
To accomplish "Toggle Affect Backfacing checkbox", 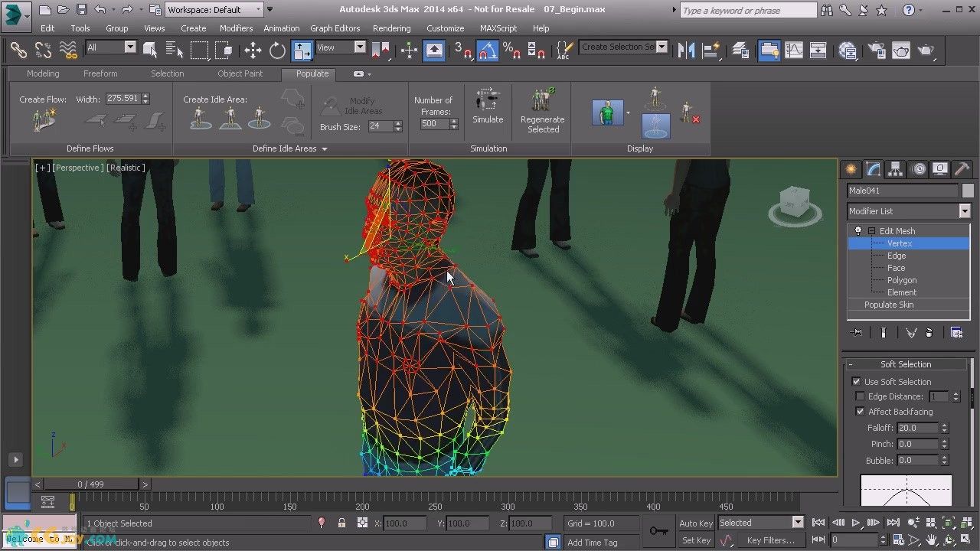I will (860, 411).
